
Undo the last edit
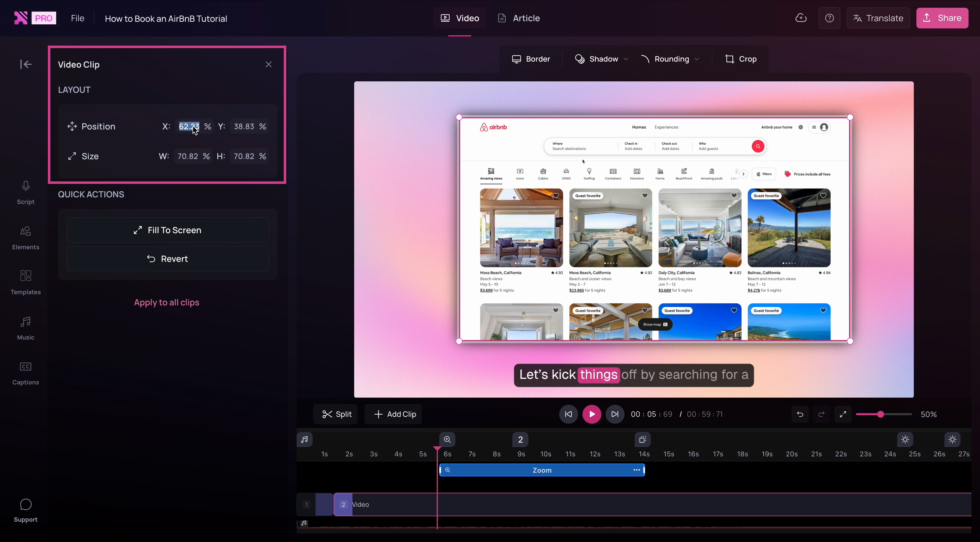click(800, 414)
